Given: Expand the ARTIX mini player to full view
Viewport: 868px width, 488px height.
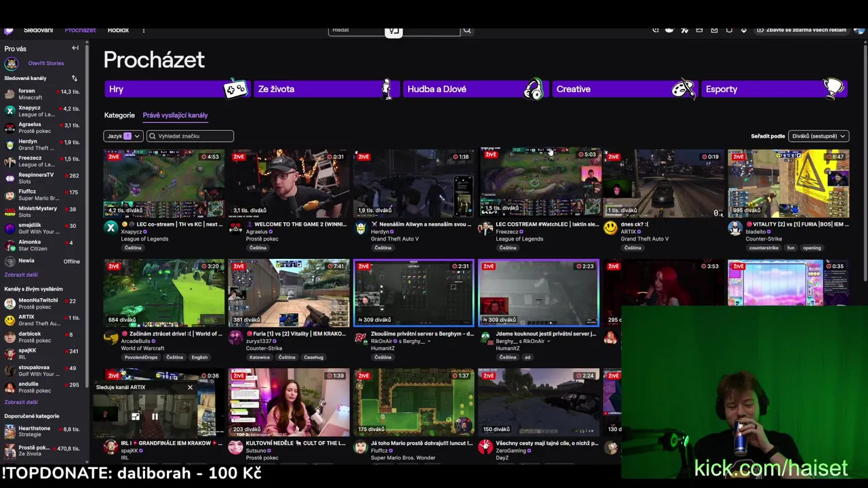Looking at the screenshot, I should (x=135, y=417).
